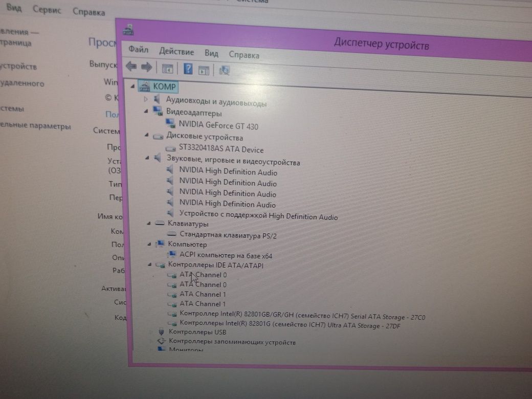Select the NVIDIA GeForce GT 430 adapter

click(x=218, y=125)
